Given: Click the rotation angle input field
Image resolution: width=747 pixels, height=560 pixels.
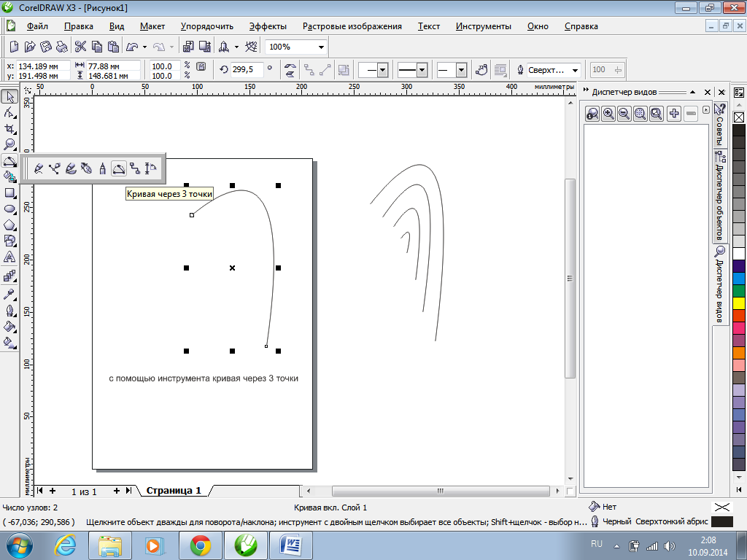Looking at the screenshot, I should coord(245,70).
